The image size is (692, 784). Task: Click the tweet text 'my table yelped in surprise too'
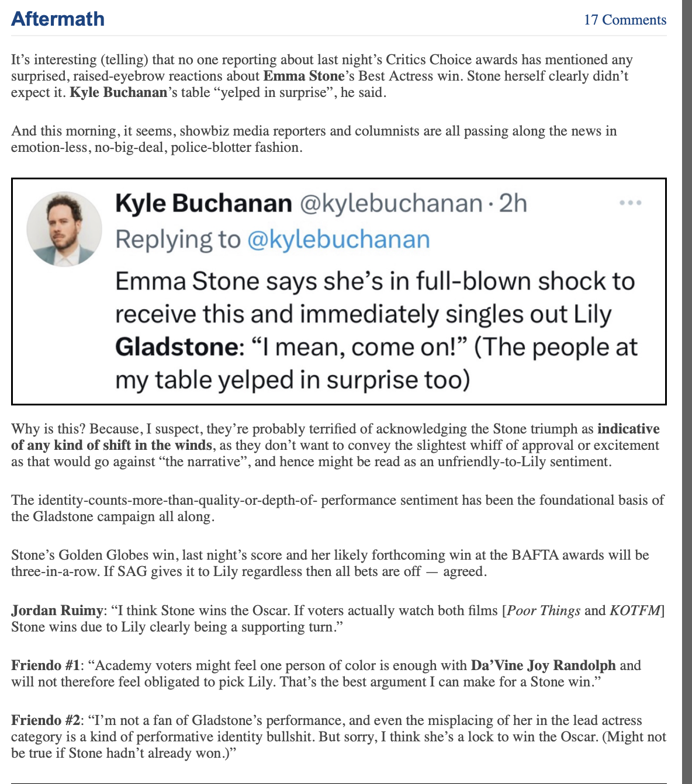click(x=292, y=380)
